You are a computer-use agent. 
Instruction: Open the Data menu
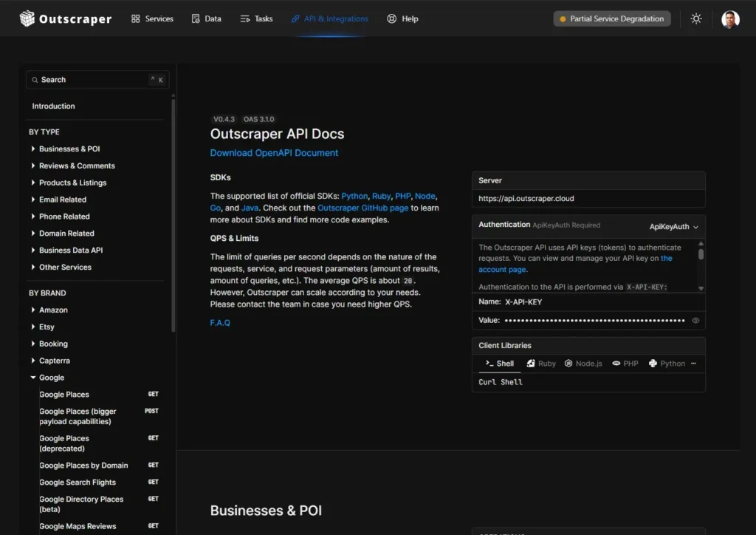pyautogui.click(x=207, y=18)
